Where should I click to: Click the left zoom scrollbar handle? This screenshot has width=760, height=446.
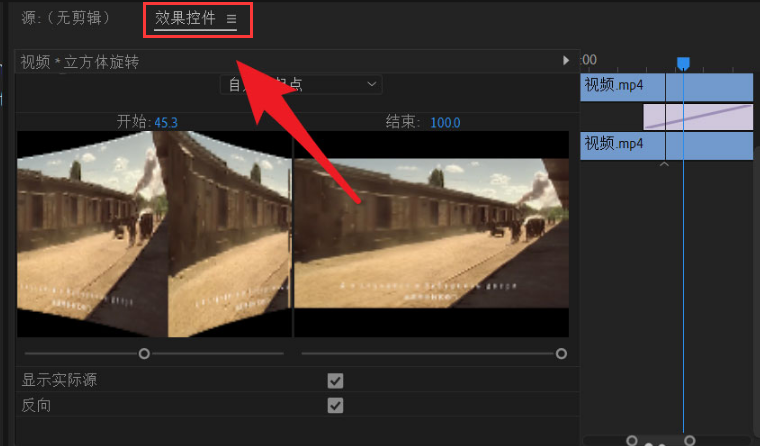coord(632,440)
